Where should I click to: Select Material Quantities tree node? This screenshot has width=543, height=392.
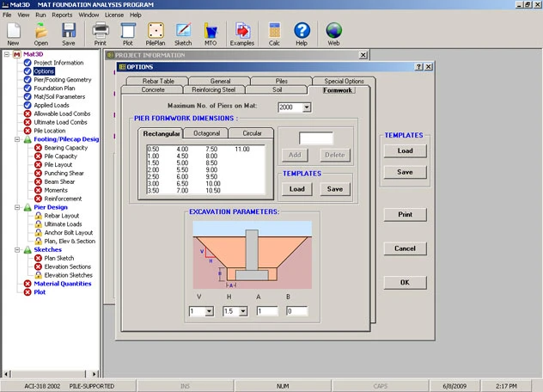63,284
